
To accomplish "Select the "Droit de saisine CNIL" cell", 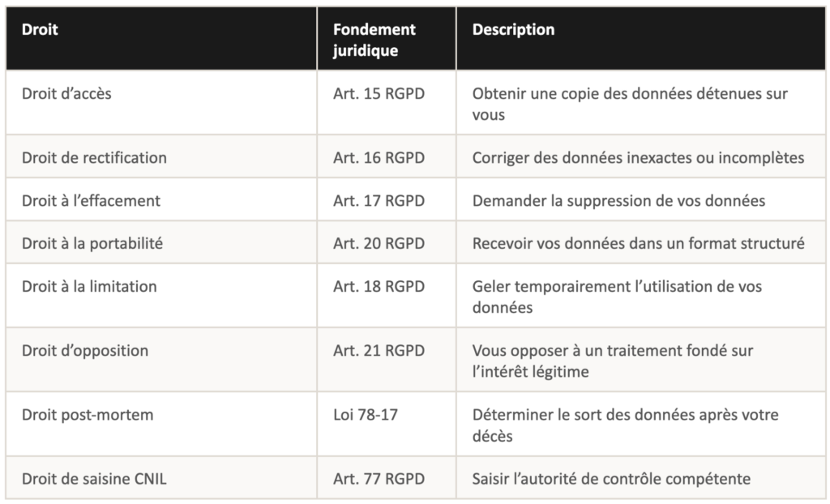I will pyautogui.click(x=94, y=479).
